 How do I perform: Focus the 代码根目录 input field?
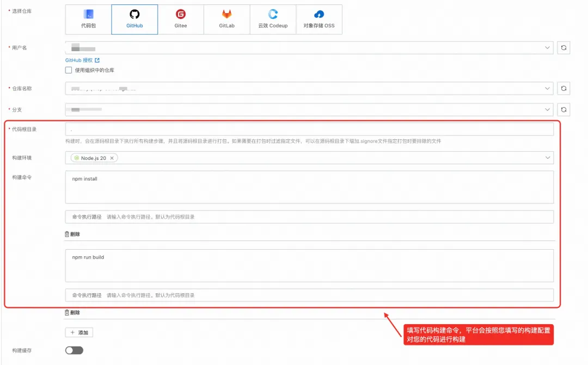coord(309,129)
